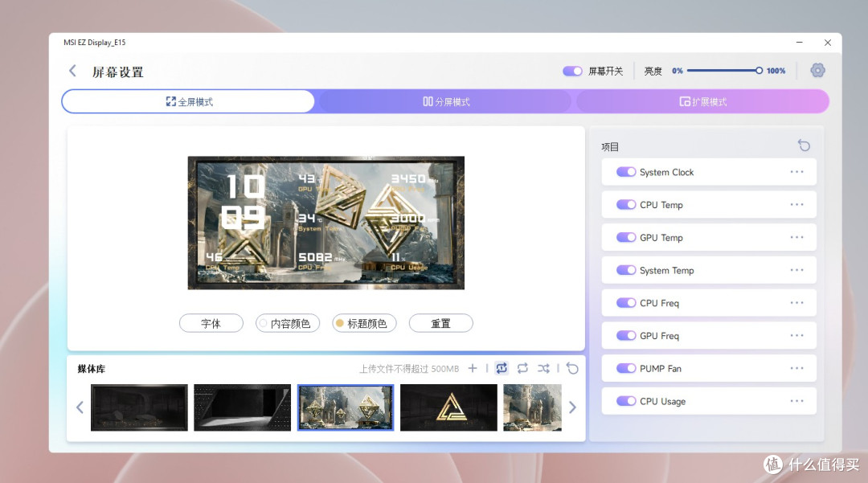The width and height of the screenshot is (868, 483).
Task: Switch off the GPU Temp toggle
Action: (626, 237)
